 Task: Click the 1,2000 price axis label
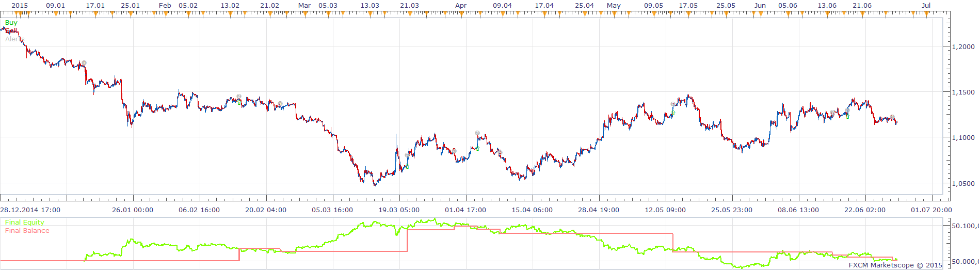(963, 46)
